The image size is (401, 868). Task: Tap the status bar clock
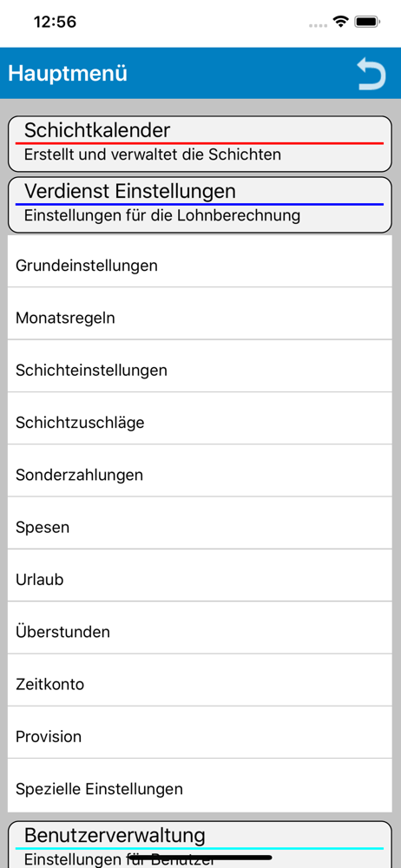[x=55, y=23]
